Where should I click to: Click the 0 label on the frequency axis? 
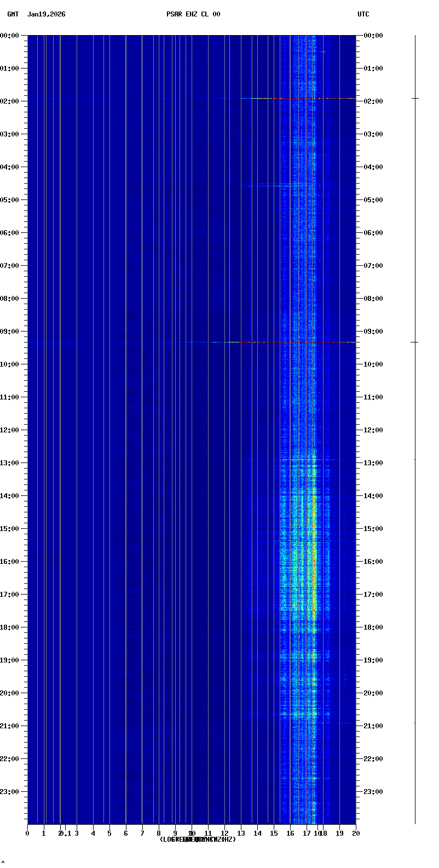point(27,833)
